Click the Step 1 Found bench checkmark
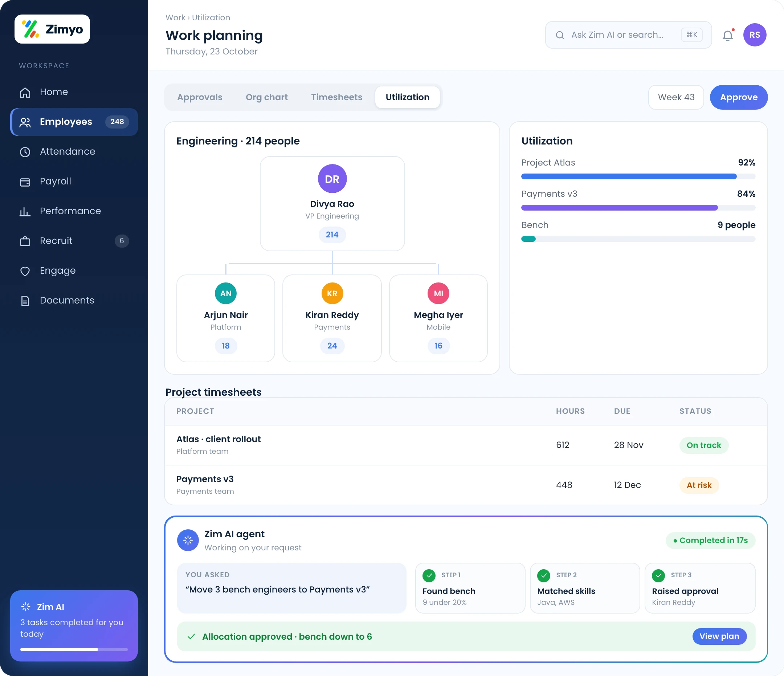This screenshot has width=784, height=676. coord(429,576)
